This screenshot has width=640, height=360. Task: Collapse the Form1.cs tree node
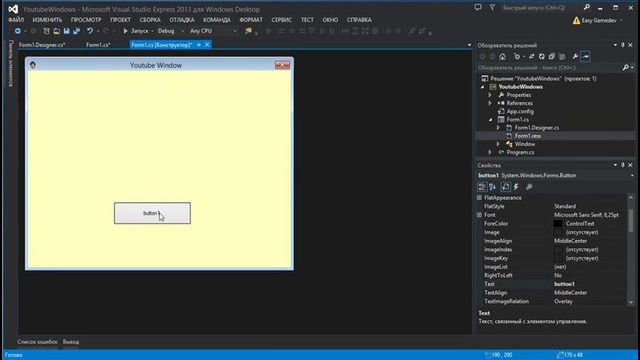[x=490, y=120]
